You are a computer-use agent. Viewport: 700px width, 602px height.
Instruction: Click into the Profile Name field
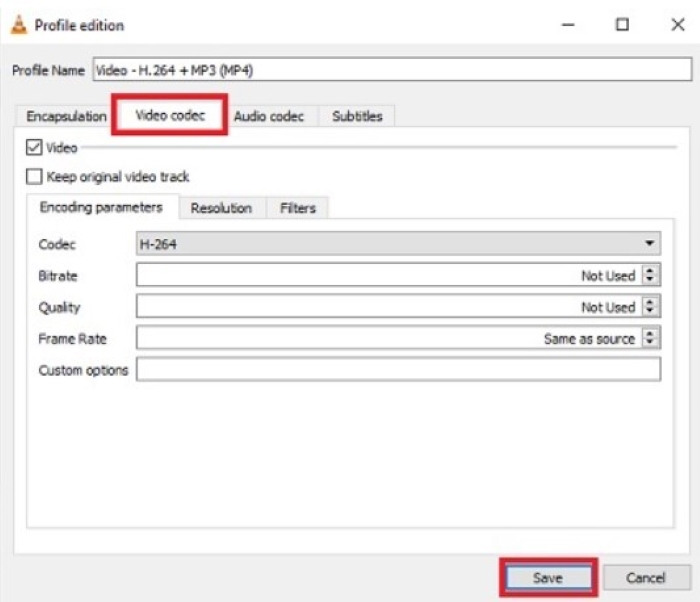390,70
